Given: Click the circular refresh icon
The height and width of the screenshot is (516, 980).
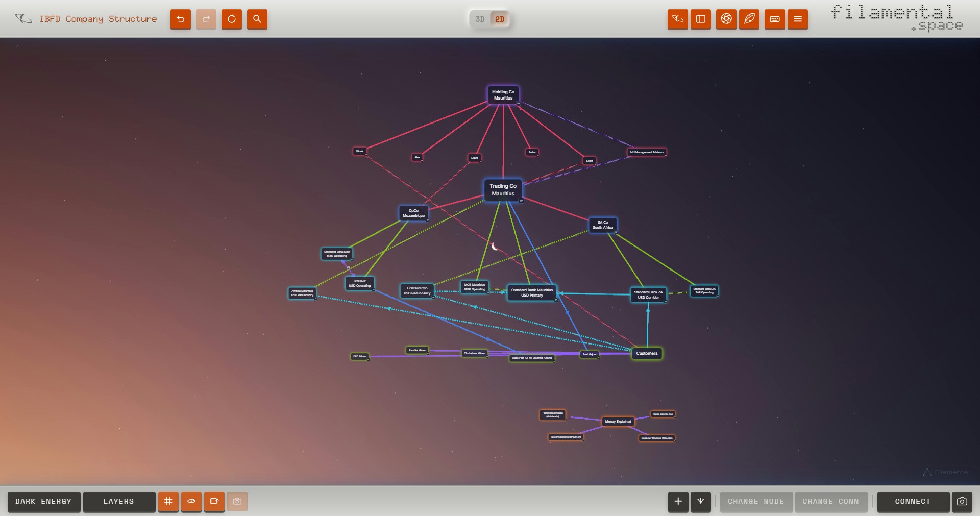Looking at the screenshot, I should tap(231, 19).
